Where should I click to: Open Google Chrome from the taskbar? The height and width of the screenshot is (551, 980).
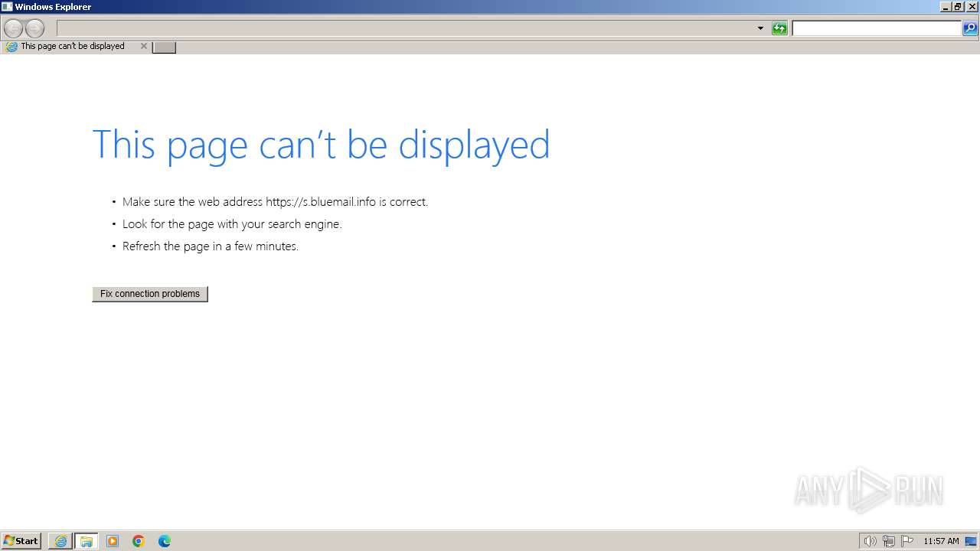coord(139,541)
